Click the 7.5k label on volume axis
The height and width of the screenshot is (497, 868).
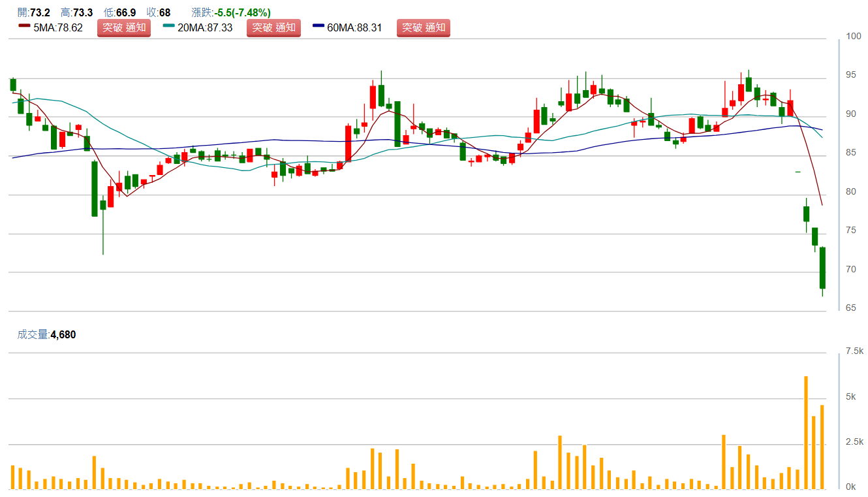pyautogui.click(x=854, y=351)
